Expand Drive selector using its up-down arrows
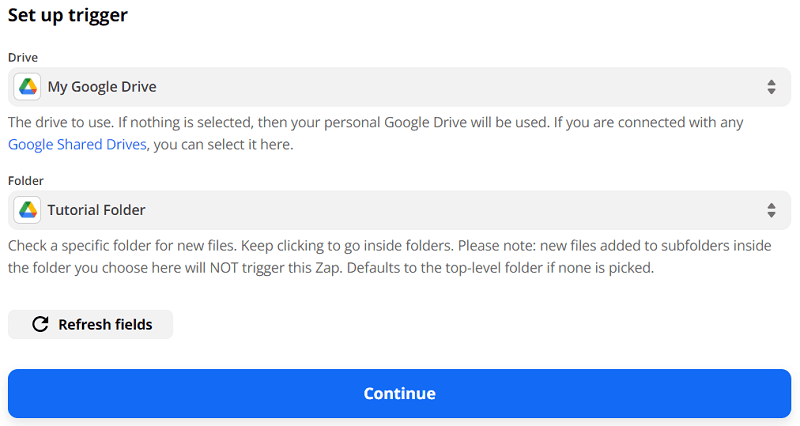Viewport: 800px width, 426px height. (x=771, y=87)
